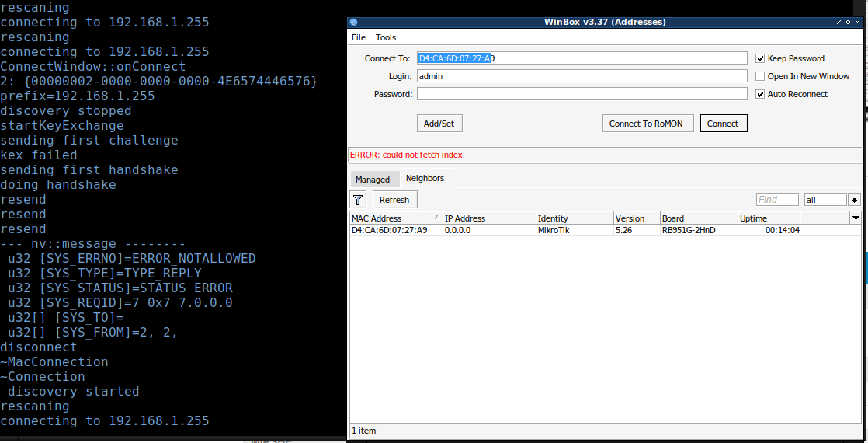Toggle the Keep Password checkbox
The image size is (868, 443).
[760, 58]
